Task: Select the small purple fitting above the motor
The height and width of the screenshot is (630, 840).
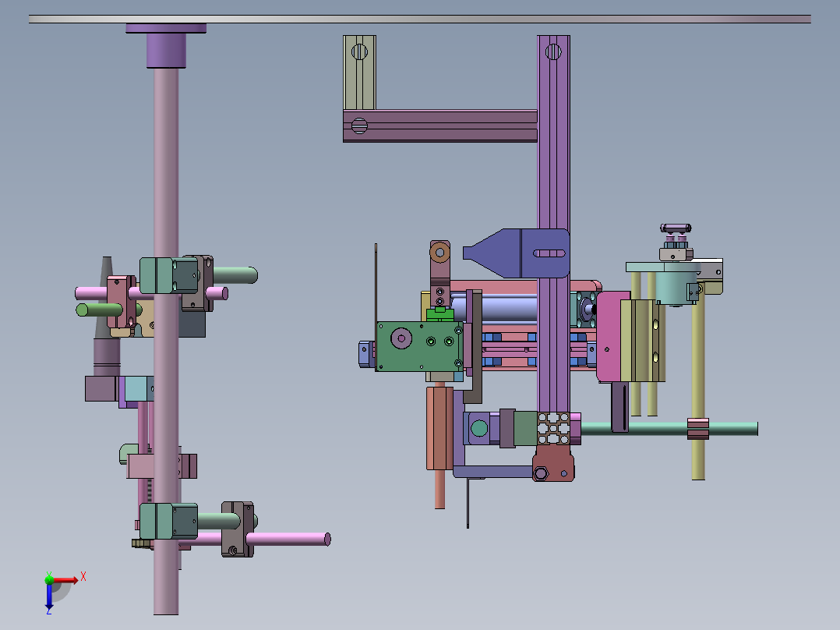Action: click(x=676, y=228)
